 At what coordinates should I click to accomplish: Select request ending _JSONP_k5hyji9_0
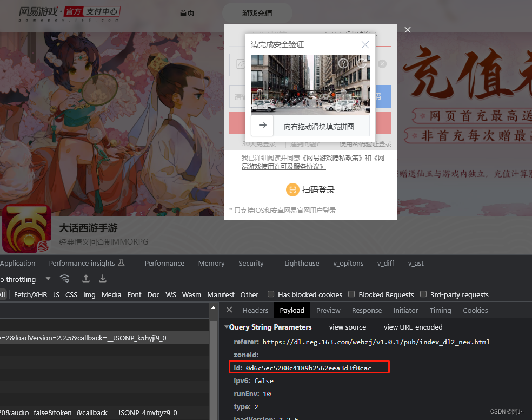coord(104,338)
